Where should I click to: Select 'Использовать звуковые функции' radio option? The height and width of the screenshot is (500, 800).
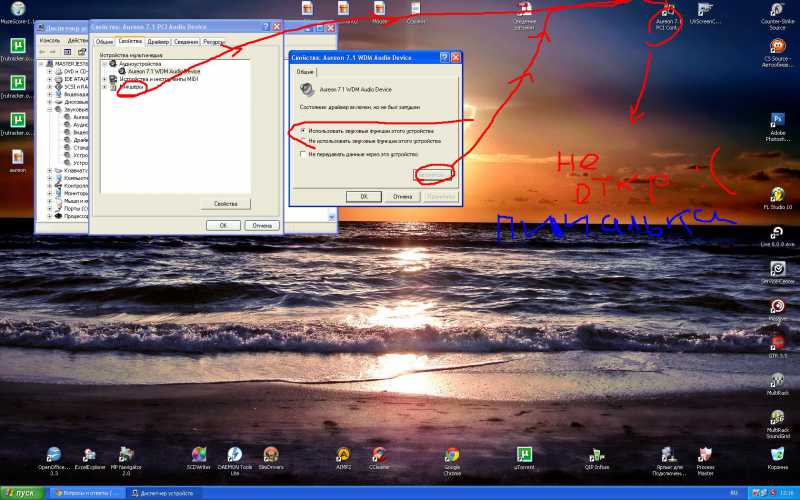[304, 131]
